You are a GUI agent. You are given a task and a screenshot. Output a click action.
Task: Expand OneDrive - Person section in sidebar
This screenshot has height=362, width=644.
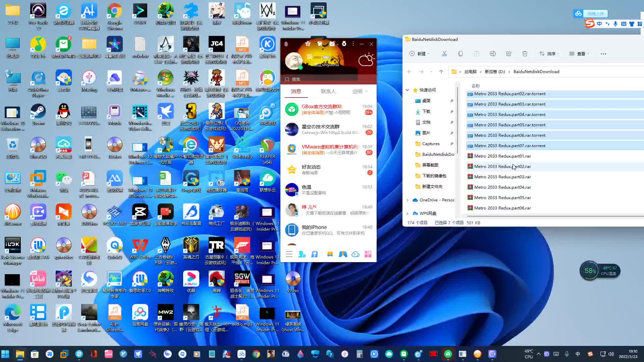pos(408,200)
